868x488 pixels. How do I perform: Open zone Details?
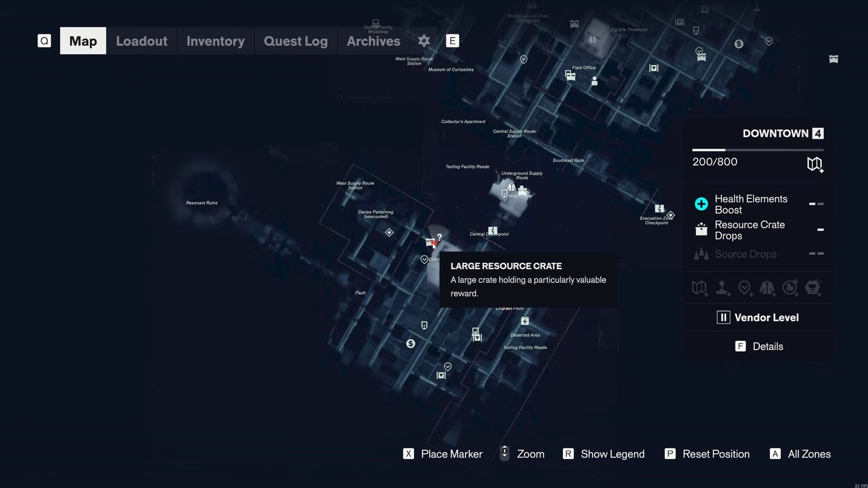pos(759,346)
